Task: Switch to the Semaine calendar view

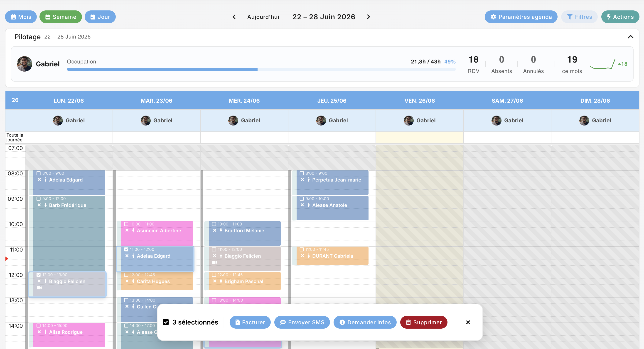Action: coord(61,17)
